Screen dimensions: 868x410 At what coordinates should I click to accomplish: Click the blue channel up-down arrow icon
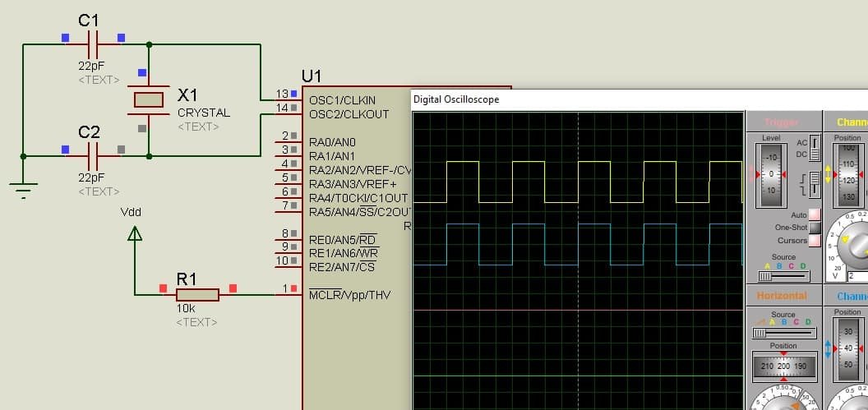[x=829, y=349]
